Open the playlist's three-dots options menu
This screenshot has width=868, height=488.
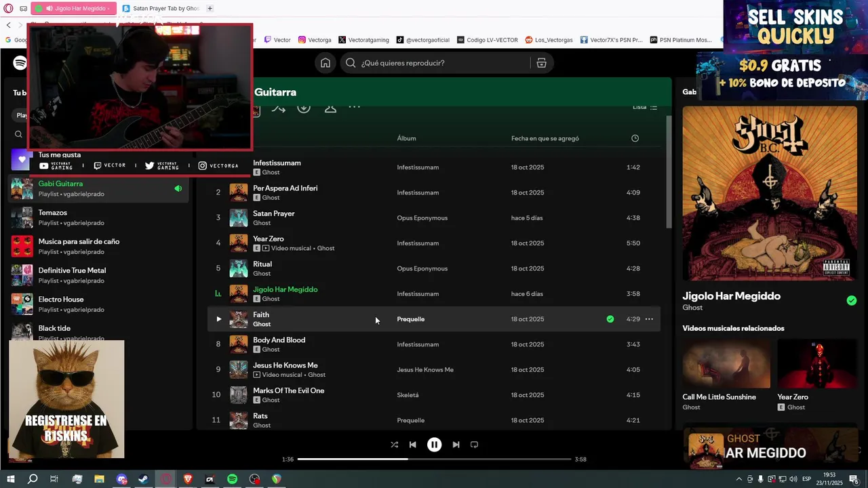click(355, 107)
